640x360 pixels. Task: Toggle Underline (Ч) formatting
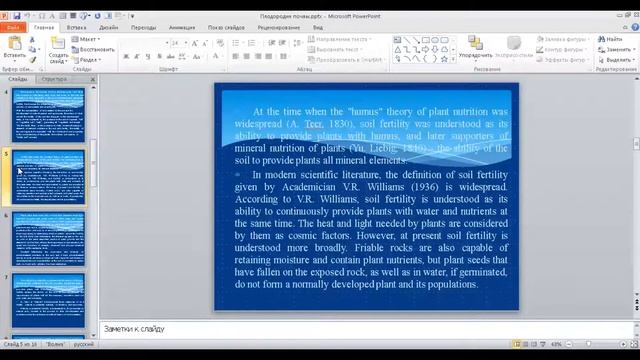(x=148, y=56)
